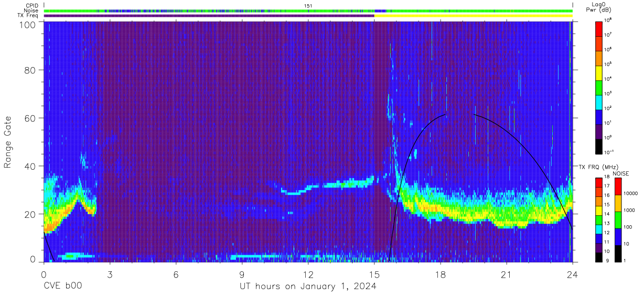
Task: Click the y-axis tick label '20'
Action: 30,214
